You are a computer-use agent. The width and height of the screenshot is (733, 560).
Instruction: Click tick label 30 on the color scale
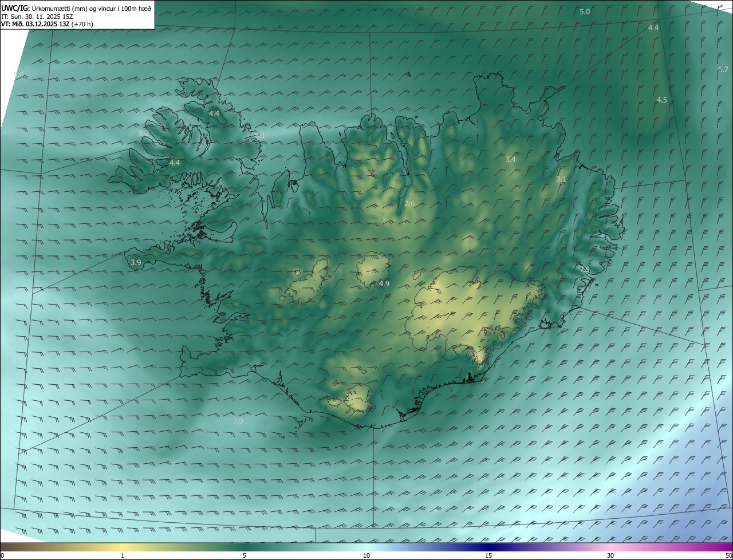[x=610, y=555]
